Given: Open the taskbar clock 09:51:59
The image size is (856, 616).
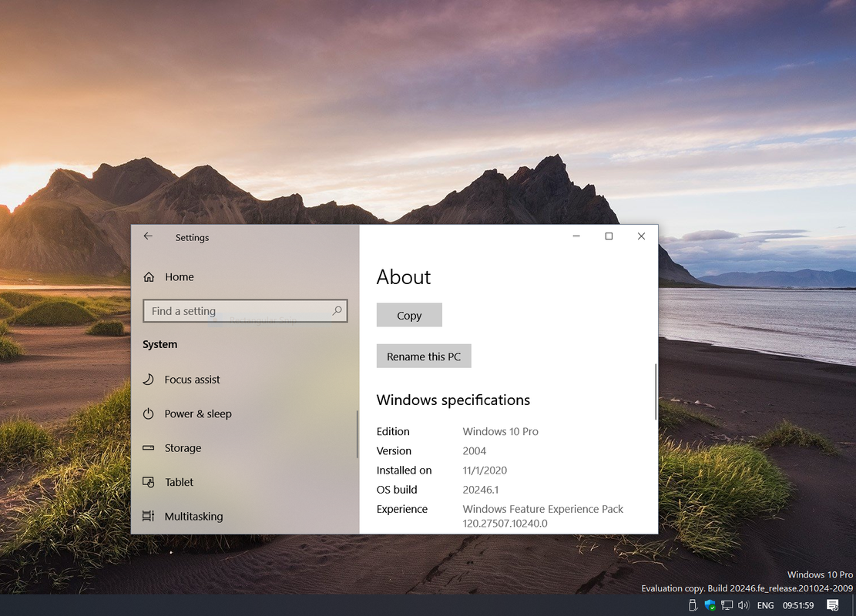Looking at the screenshot, I should coord(798,606).
